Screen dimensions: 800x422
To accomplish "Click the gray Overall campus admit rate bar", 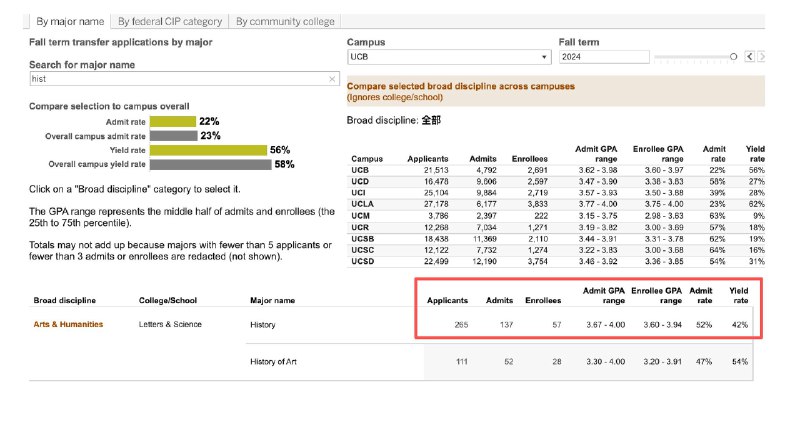I will click(173, 136).
